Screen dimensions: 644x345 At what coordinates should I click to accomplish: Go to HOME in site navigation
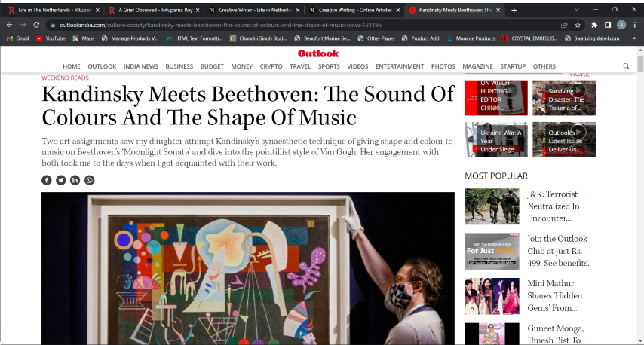tap(72, 66)
